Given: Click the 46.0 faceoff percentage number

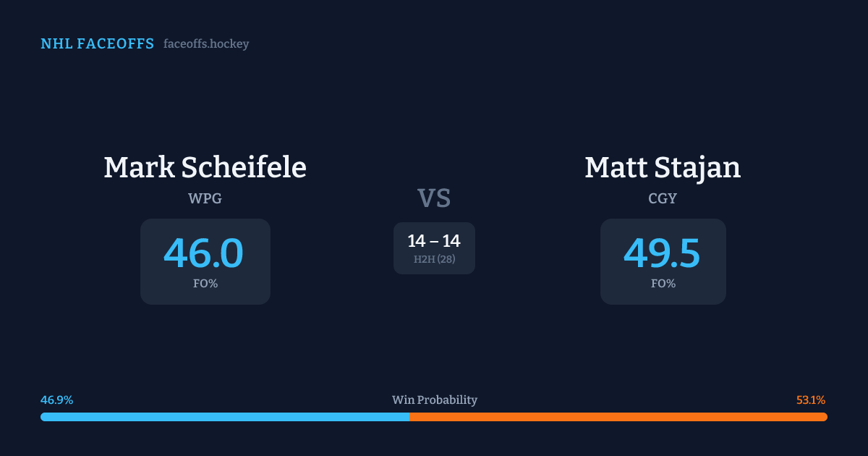Looking at the screenshot, I should click(x=204, y=253).
